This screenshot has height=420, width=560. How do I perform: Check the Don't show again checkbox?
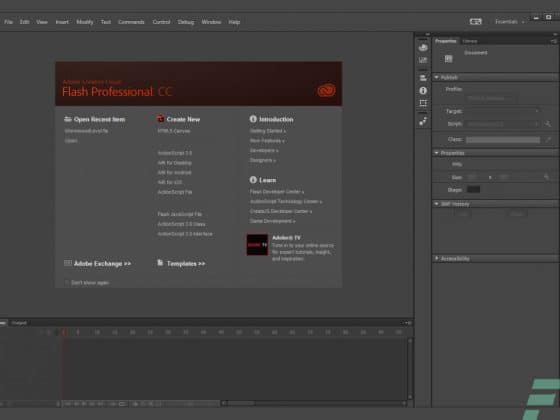coord(67,283)
